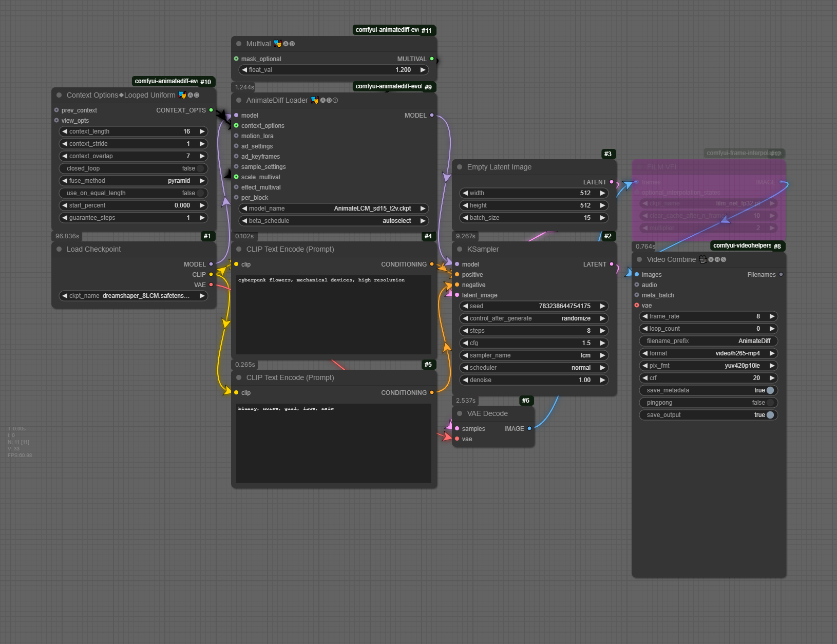Click the Multival node mask icon
The image size is (837, 644).
click(x=278, y=44)
